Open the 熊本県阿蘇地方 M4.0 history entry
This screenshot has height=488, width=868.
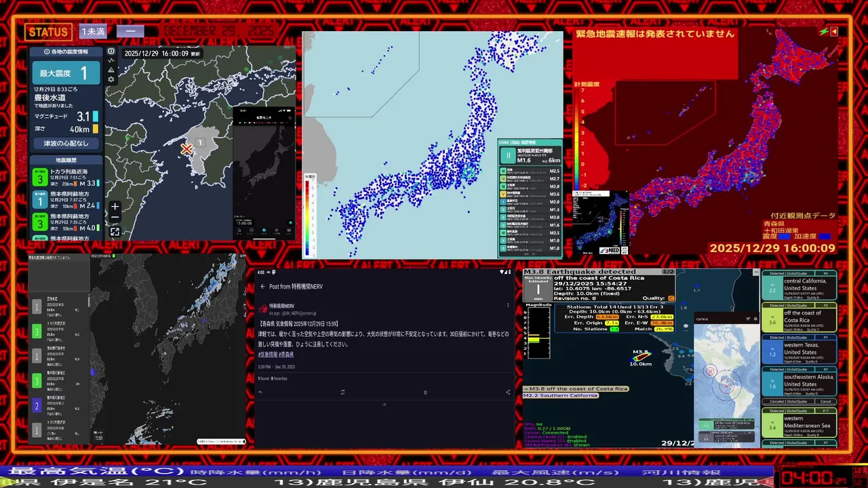(x=66, y=222)
